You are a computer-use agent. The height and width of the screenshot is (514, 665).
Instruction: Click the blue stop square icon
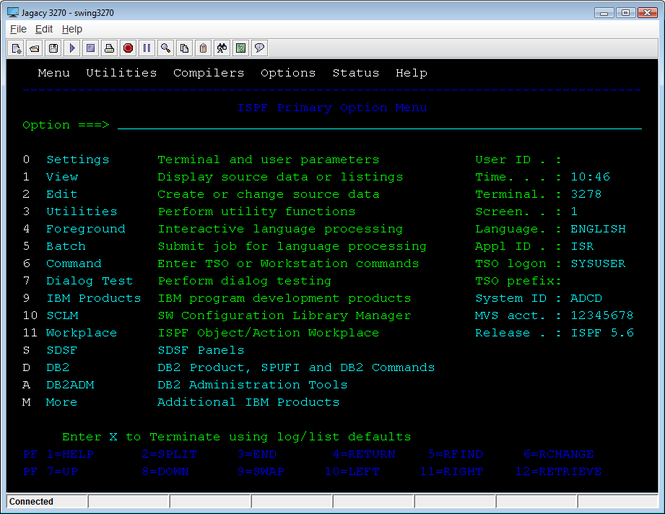[91, 48]
